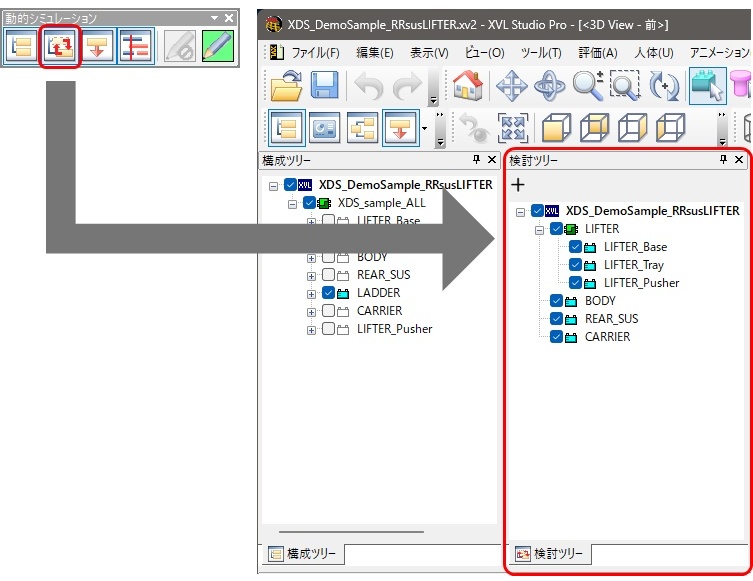Viewport: 753px width, 581px height.
Task: Click the Open file folder icon
Action: pos(287,87)
